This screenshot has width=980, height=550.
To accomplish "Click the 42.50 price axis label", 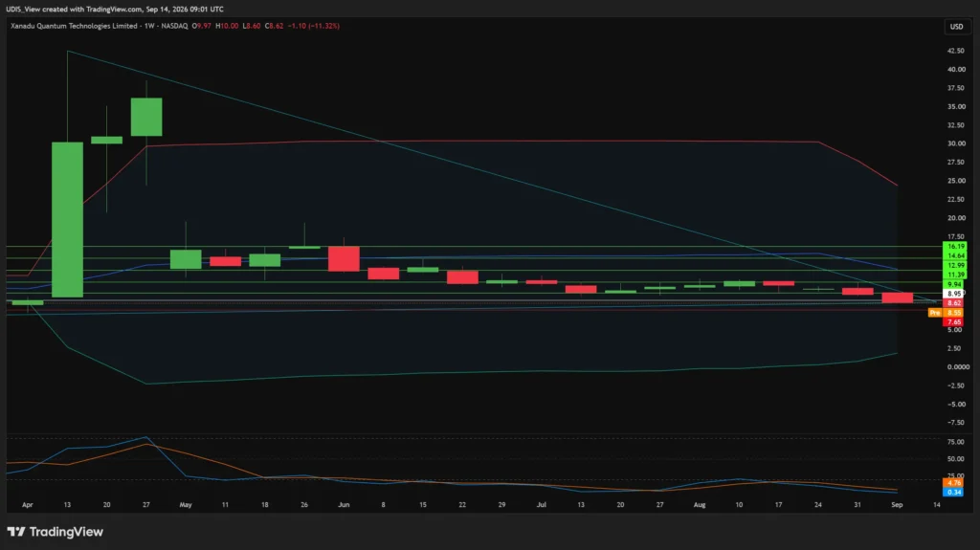I will click(956, 51).
